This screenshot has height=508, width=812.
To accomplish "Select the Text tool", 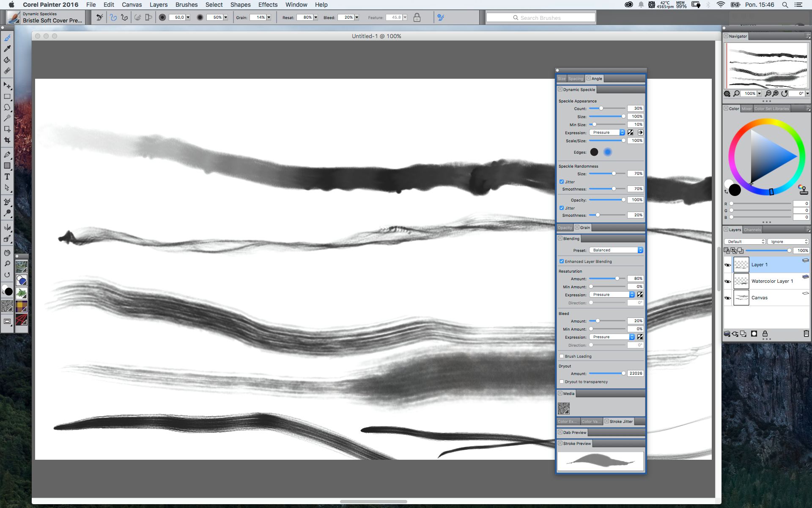I will 7,177.
